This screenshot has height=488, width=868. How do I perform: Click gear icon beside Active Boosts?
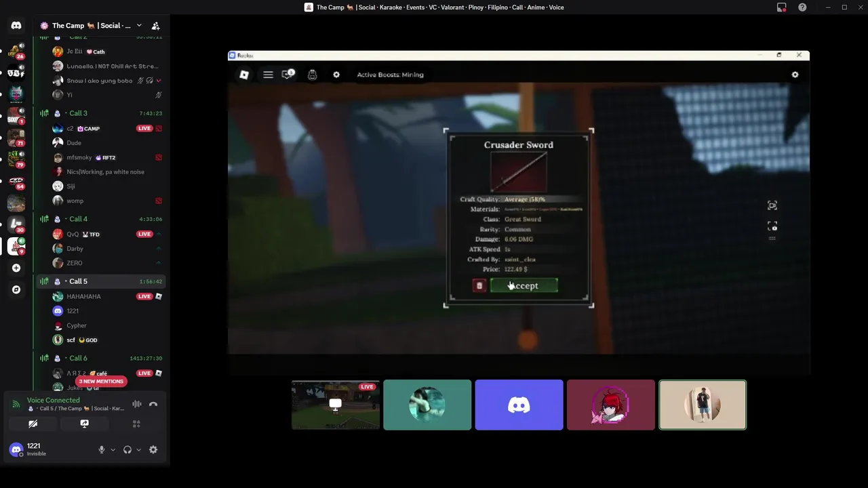tap(336, 75)
